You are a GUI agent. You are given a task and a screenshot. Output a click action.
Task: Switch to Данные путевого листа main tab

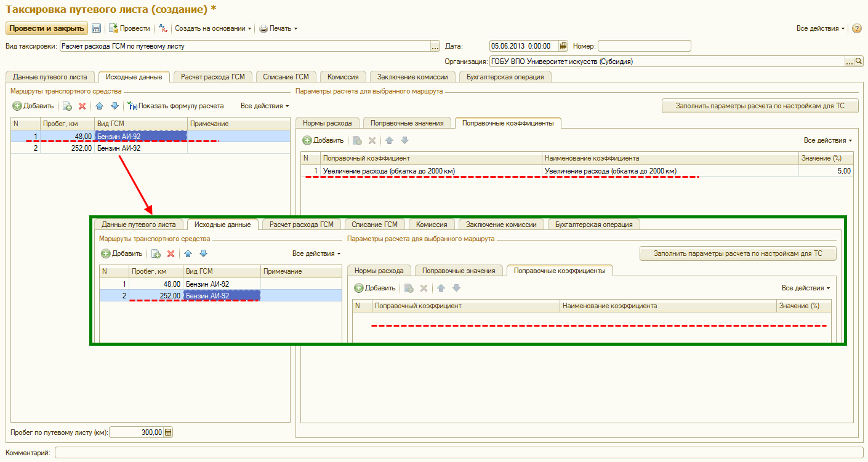tap(50, 77)
